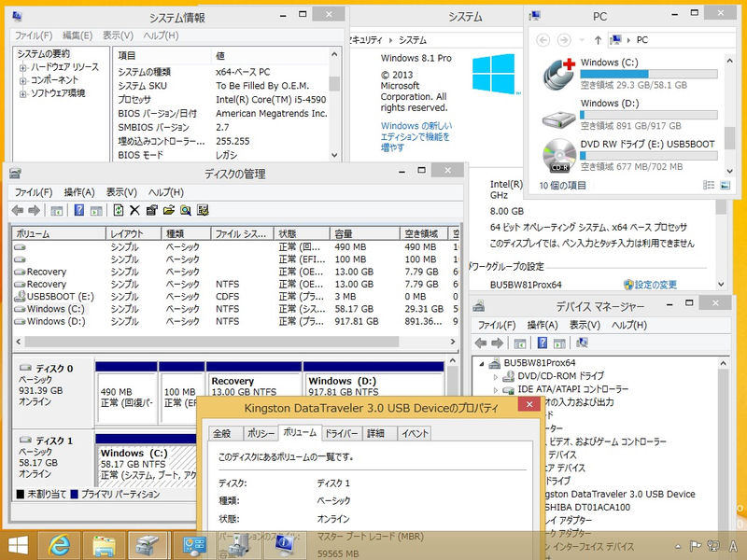Click the black X delete icon in Disk Management toolbar

pyautogui.click(x=134, y=210)
